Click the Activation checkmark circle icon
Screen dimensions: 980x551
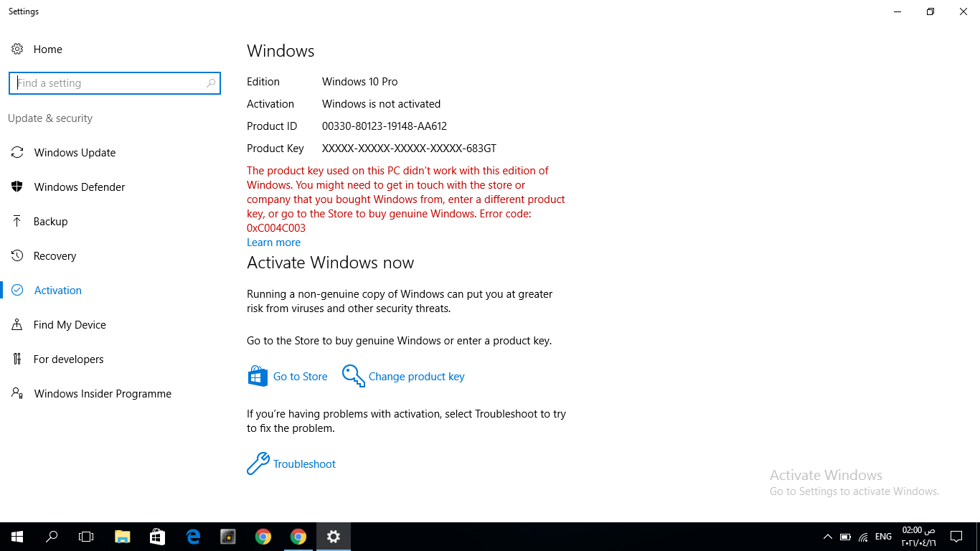pyautogui.click(x=17, y=290)
